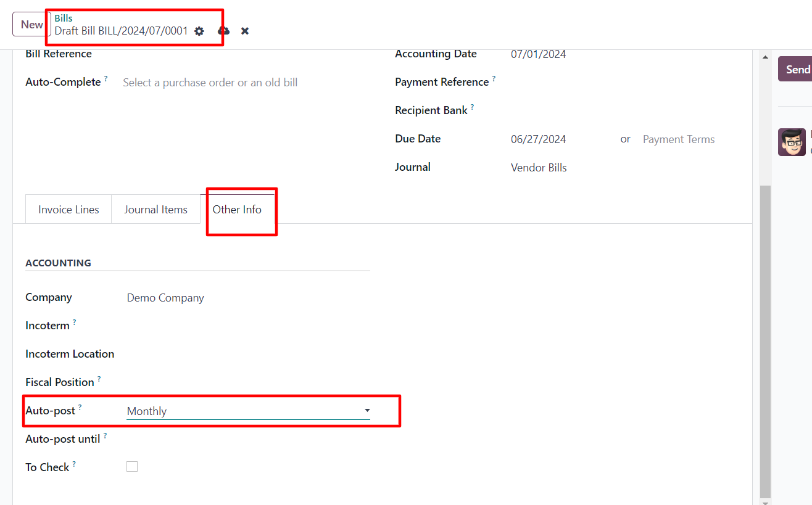Image resolution: width=812 pixels, height=505 pixels.
Task: Switch to the Invoice Lines tab
Action: click(68, 210)
